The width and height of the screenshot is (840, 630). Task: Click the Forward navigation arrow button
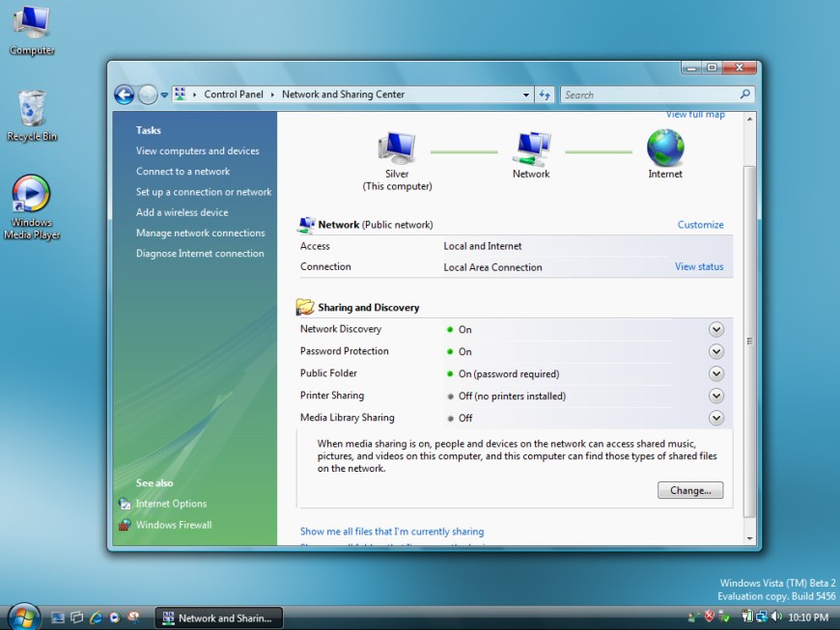(x=148, y=96)
